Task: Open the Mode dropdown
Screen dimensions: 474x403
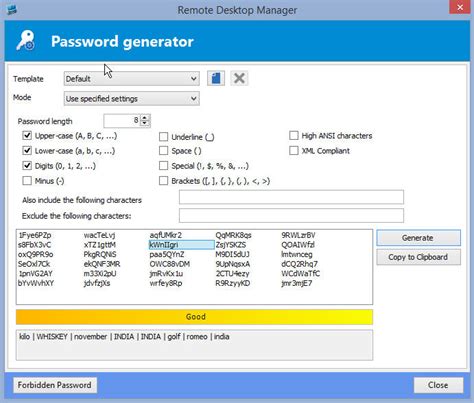Action: [x=132, y=99]
